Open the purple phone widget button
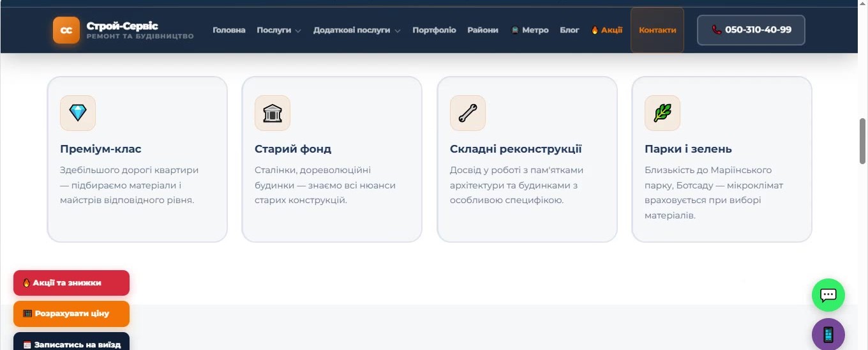868x350 pixels. coord(828,334)
